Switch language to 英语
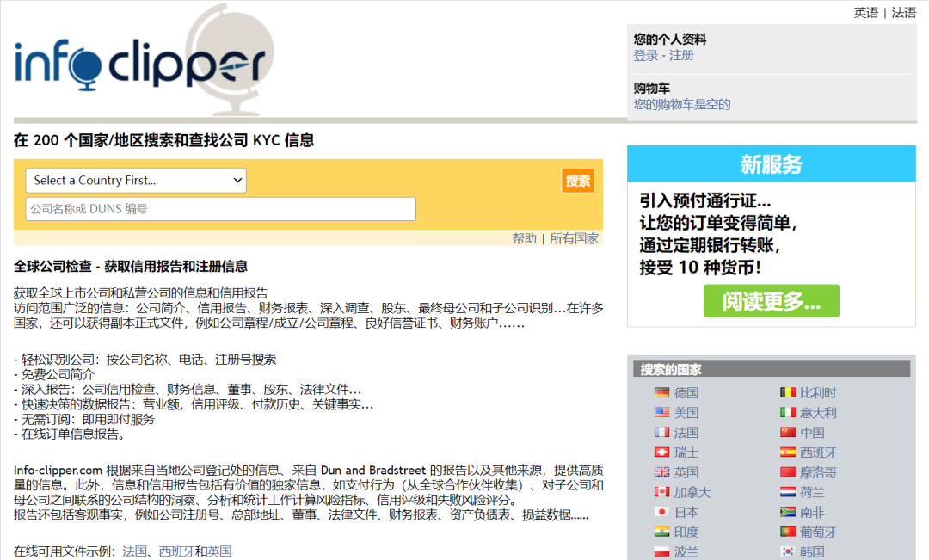 pos(865,12)
